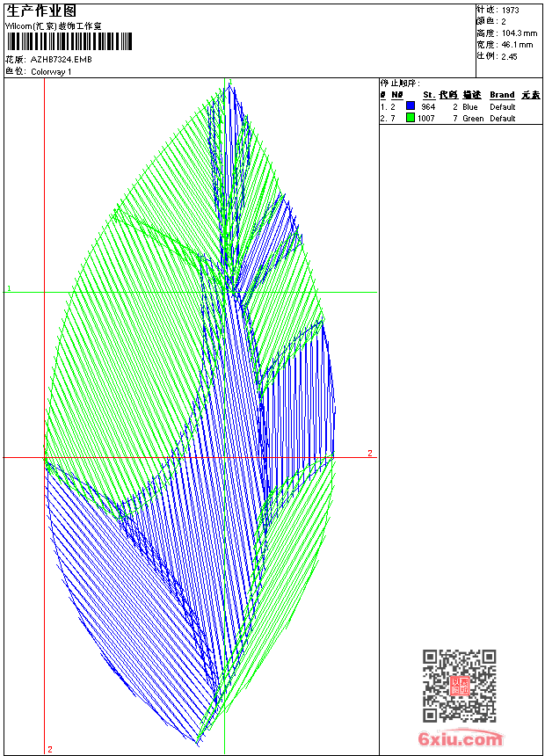Click the width value 46.1 mm
The width and height of the screenshot is (545, 756).
point(517,44)
